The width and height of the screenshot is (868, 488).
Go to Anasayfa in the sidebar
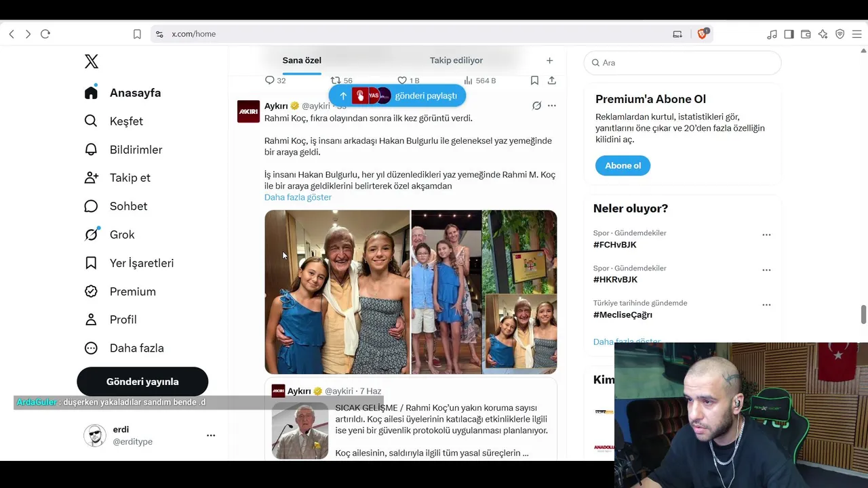tap(123, 93)
